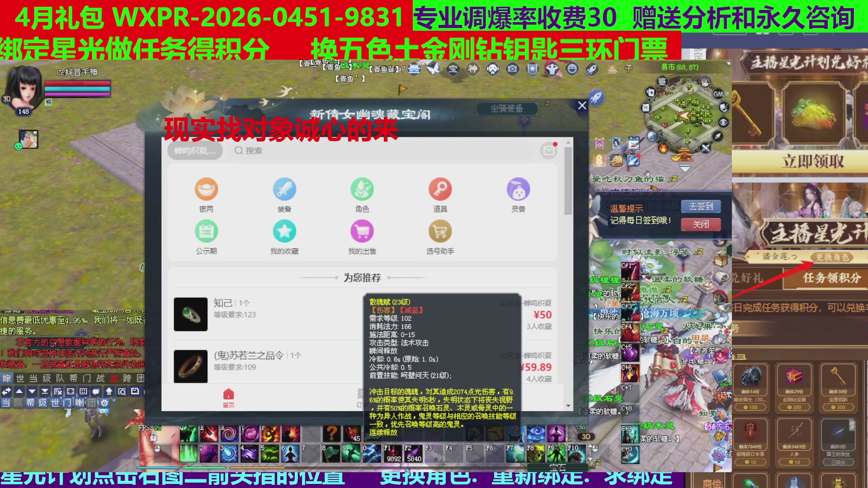Click the chat settings gear icon

point(104,403)
